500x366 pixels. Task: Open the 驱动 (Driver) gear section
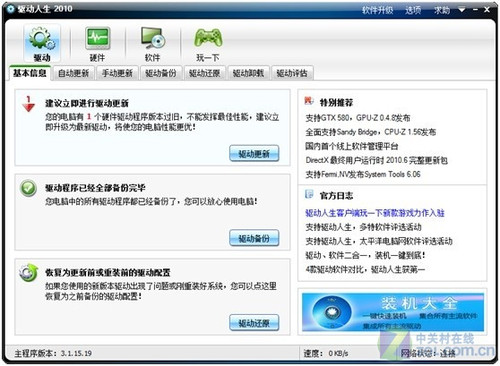tap(42, 44)
